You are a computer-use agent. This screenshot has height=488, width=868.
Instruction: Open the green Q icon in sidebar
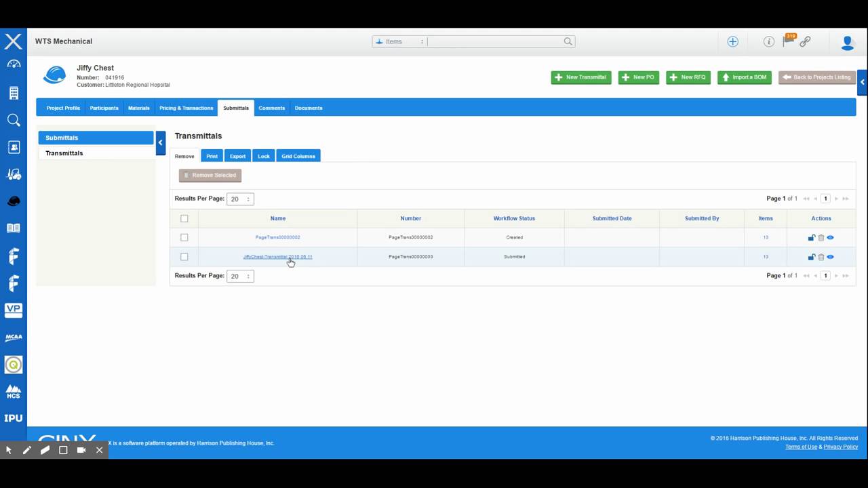14,365
